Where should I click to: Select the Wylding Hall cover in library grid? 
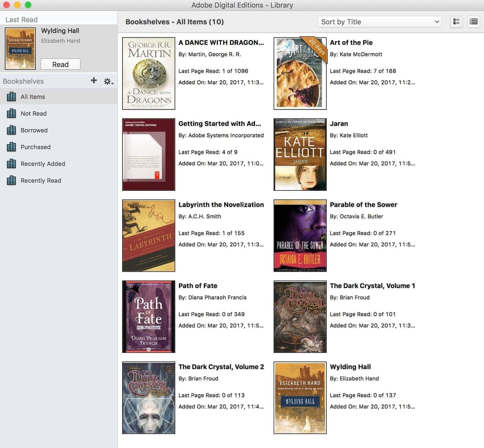pyautogui.click(x=300, y=398)
